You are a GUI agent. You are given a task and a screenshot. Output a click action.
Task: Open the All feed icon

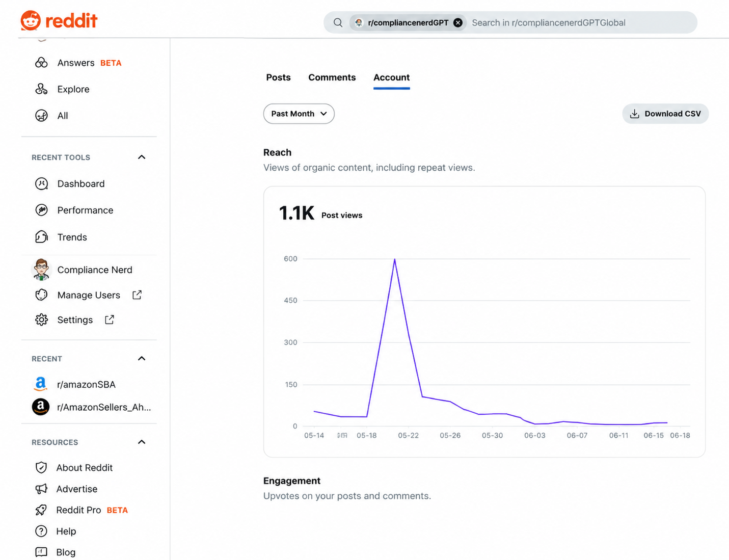pos(41,116)
